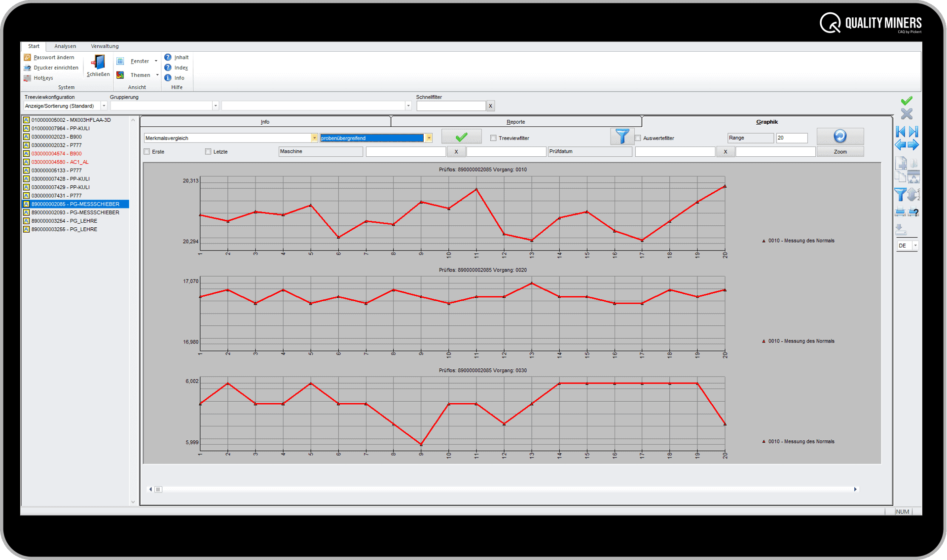The image size is (947, 560).
Task: Open the probenübergreifend dropdown
Action: pos(429,138)
